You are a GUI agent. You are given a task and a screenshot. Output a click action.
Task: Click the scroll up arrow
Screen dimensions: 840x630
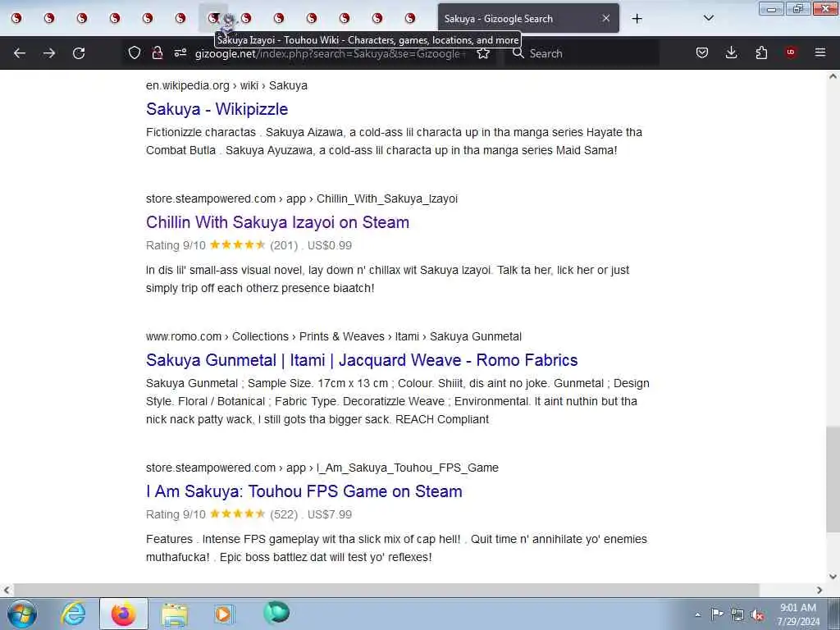(x=833, y=76)
